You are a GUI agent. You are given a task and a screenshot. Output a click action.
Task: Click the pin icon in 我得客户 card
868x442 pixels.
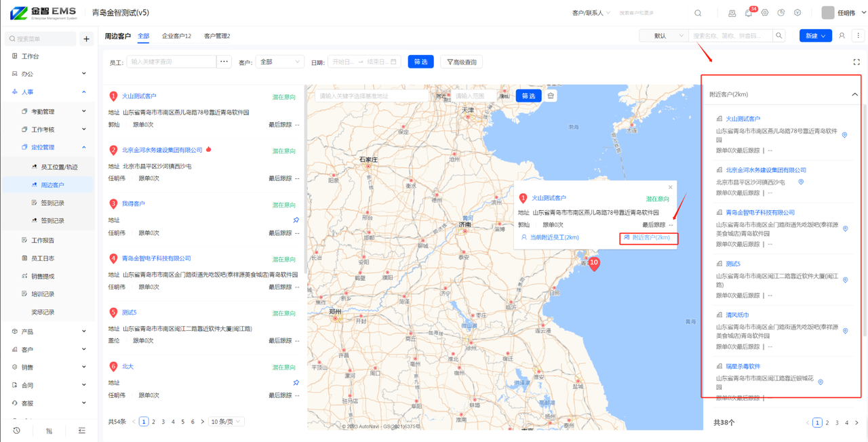click(296, 220)
